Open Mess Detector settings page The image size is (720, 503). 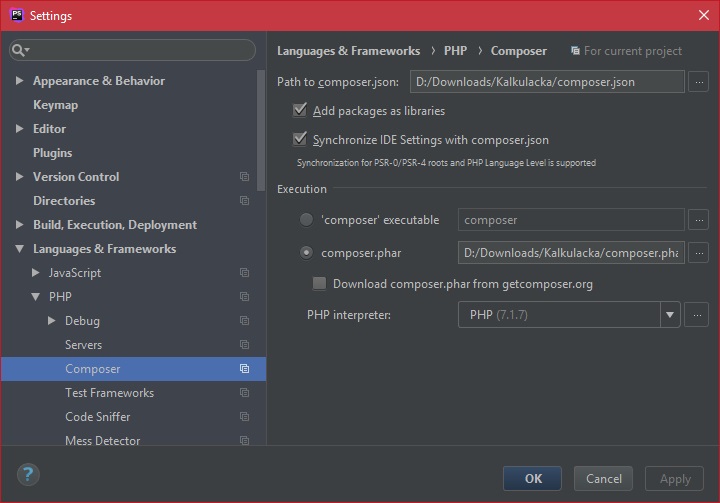(x=102, y=441)
